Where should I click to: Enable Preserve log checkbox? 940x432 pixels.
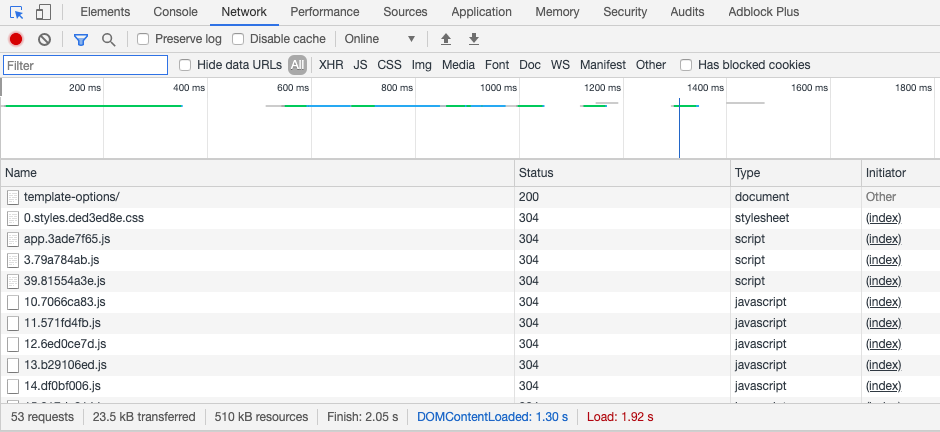point(143,39)
